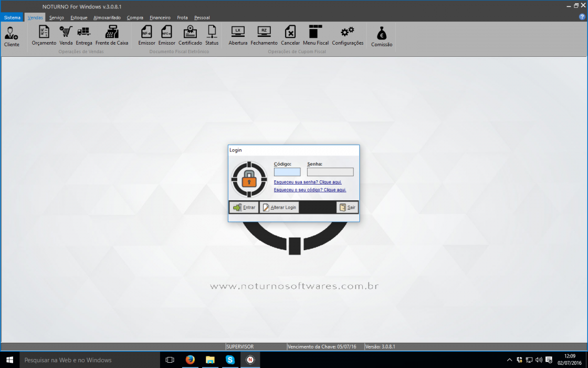The image size is (588, 368).
Task: Focus the Senha password field
Action: 330,172
